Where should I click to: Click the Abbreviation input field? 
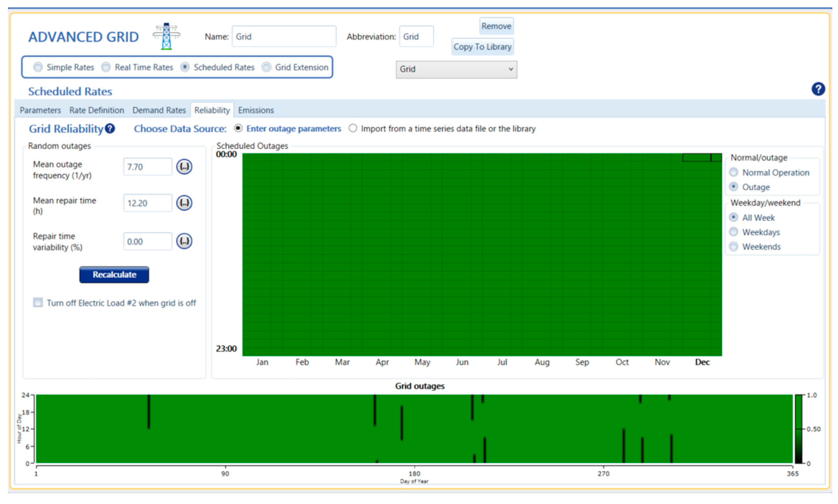(416, 36)
